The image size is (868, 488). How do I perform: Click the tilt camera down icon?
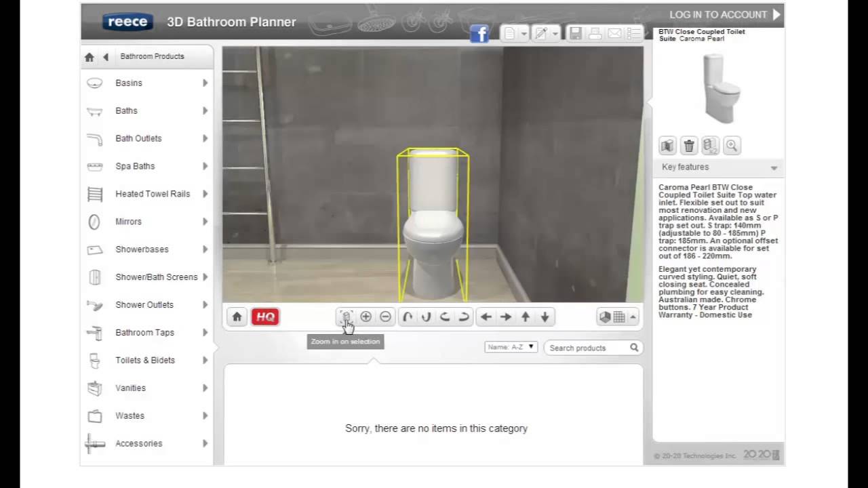tap(427, 317)
